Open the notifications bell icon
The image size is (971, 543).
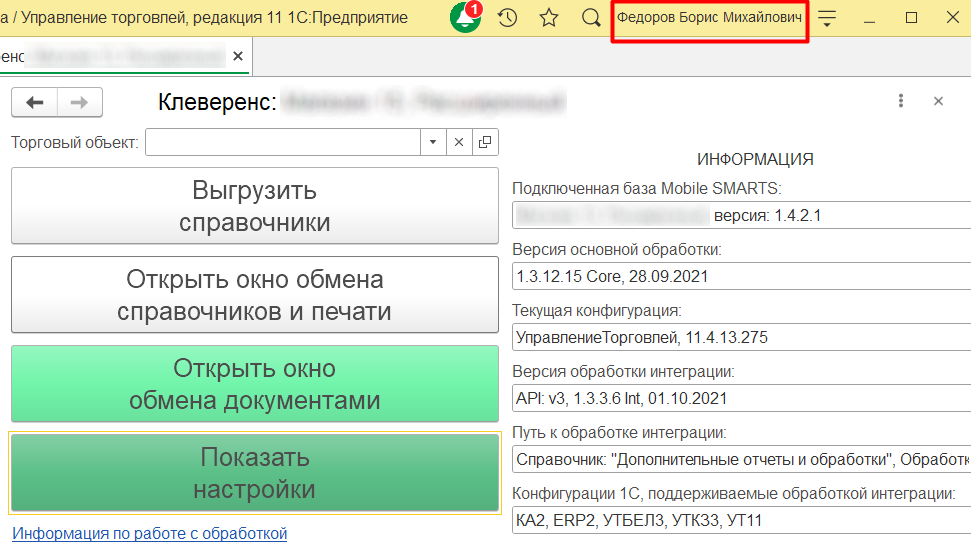[465, 17]
